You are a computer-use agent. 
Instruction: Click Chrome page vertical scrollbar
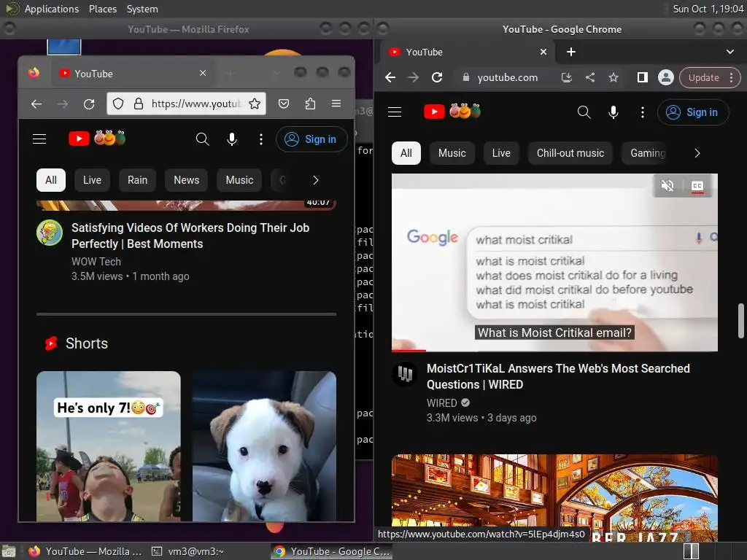point(741,320)
